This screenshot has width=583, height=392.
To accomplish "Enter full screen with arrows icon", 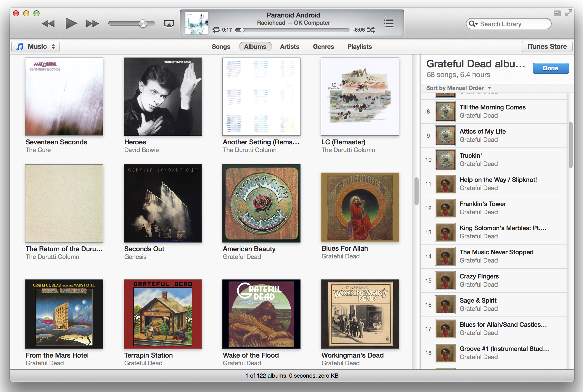I will tap(568, 13).
